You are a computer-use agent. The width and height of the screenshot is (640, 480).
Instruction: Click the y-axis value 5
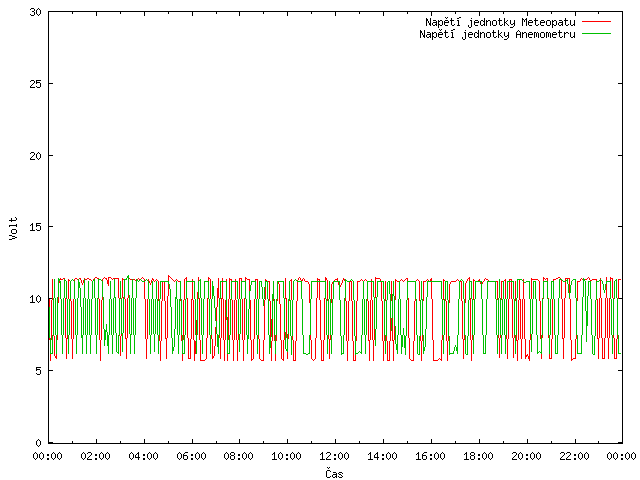[x=38, y=371]
